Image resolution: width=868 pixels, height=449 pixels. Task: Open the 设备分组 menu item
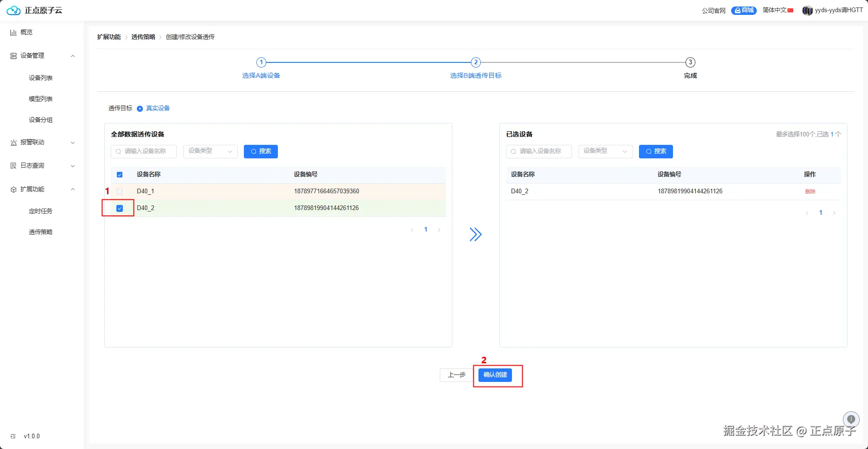[41, 120]
